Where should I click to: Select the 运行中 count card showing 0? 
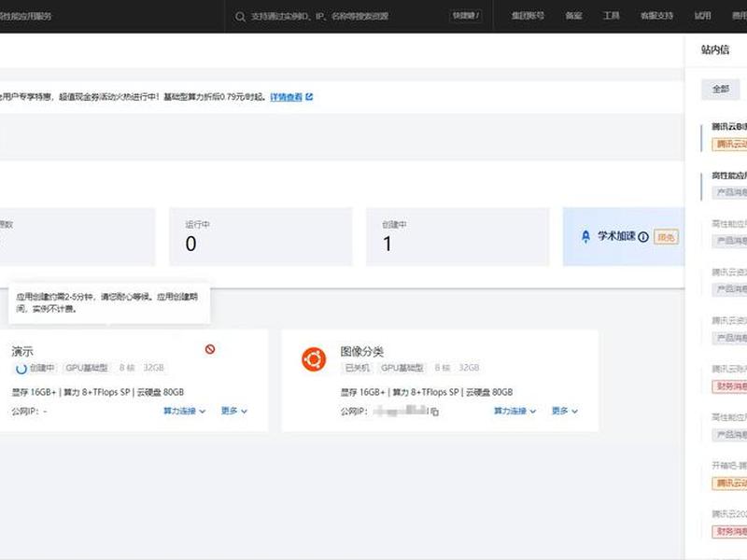pyautogui.click(x=261, y=236)
